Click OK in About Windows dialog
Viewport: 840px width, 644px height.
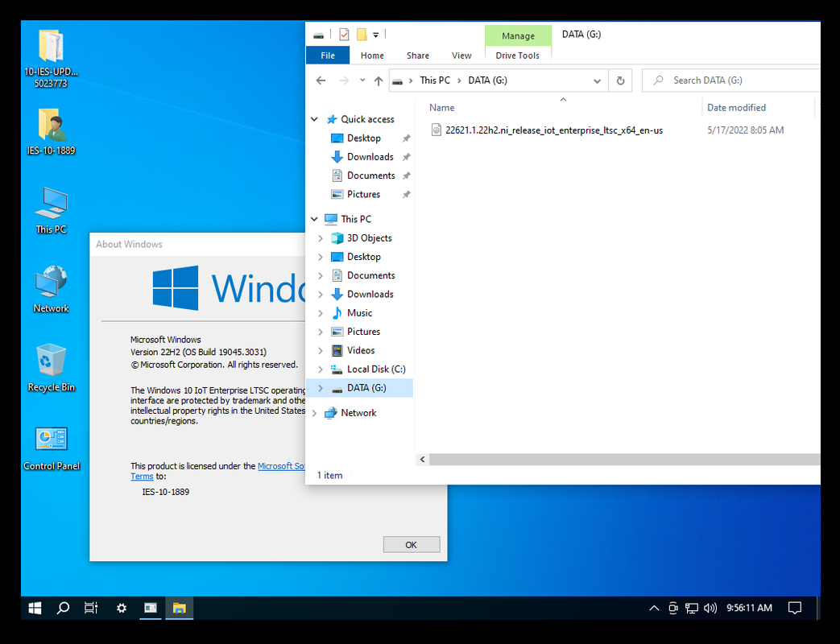(412, 544)
